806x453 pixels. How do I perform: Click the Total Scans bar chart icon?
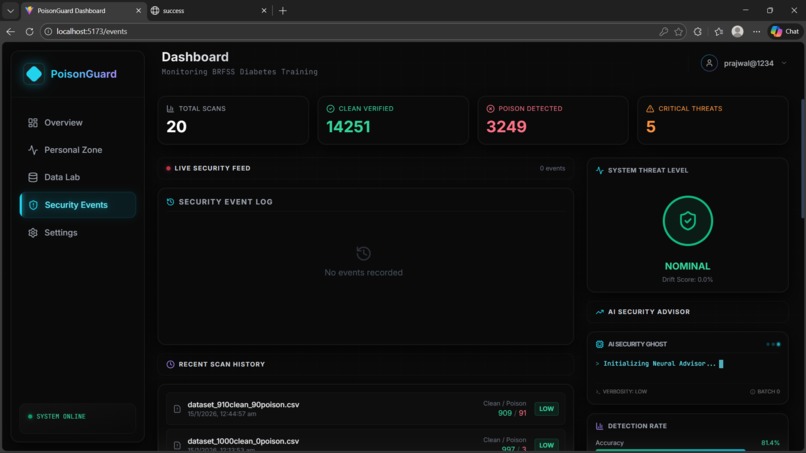(x=170, y=108)
